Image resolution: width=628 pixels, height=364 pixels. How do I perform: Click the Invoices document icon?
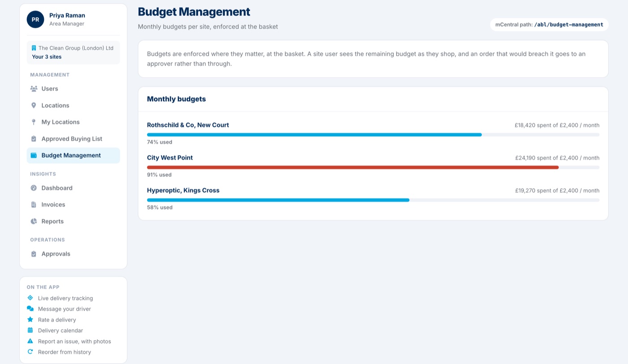tap(34, 204)
